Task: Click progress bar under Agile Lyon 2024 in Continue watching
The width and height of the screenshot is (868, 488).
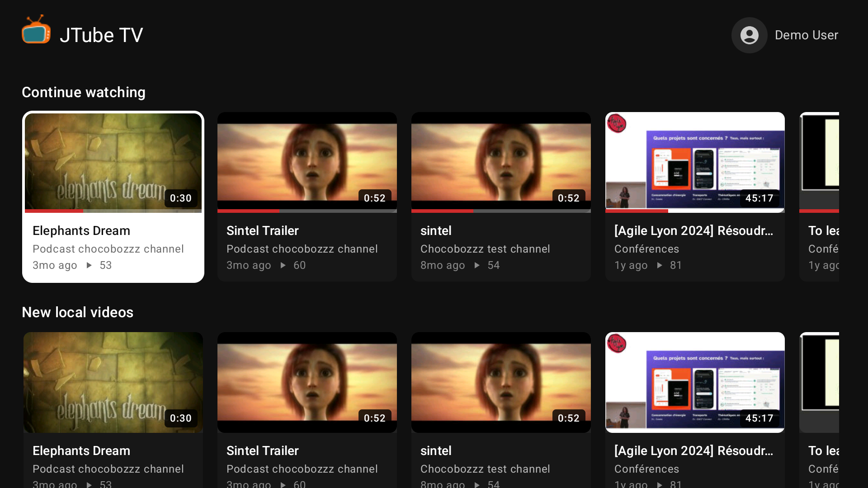Action: tap(695, 211)
